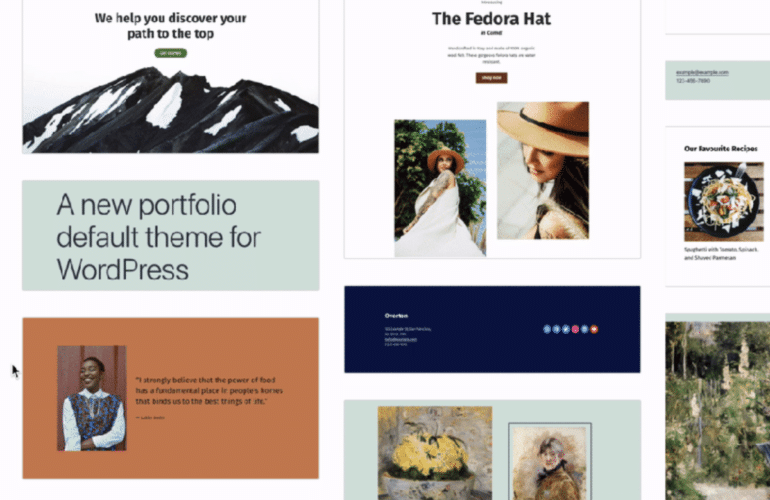Click the smiling woman portrait photo
The height and width of the screenshot is (500, 770).
coord(92,398)
